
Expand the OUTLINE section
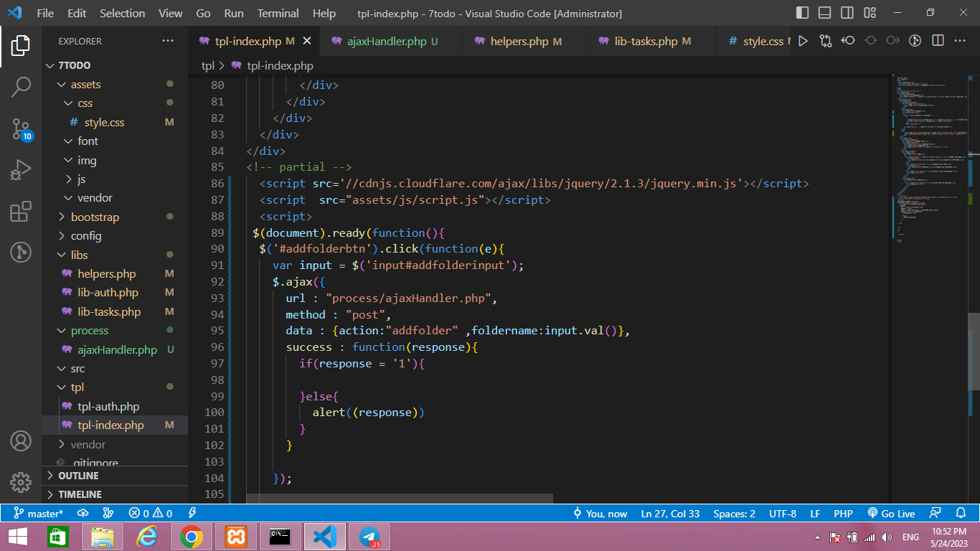(115, 476)
